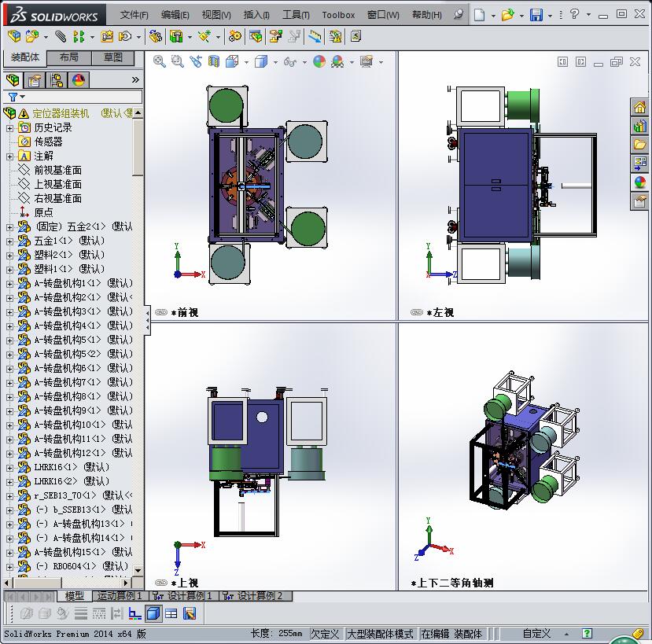Click the Mate paperclip icon
Viewport: 652px width, 644px height.
[x=61, y=37]
